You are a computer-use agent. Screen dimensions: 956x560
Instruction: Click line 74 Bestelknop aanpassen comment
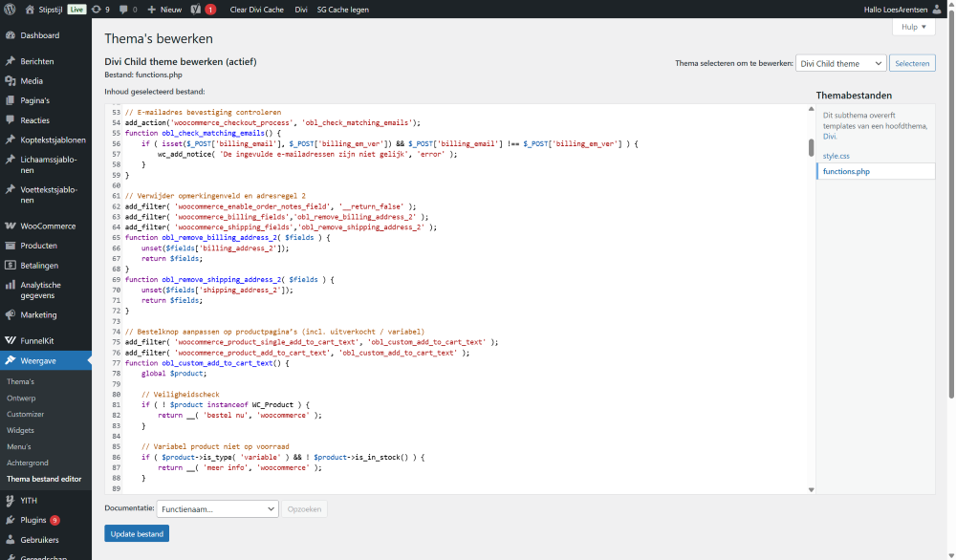(x=274, y=332)
